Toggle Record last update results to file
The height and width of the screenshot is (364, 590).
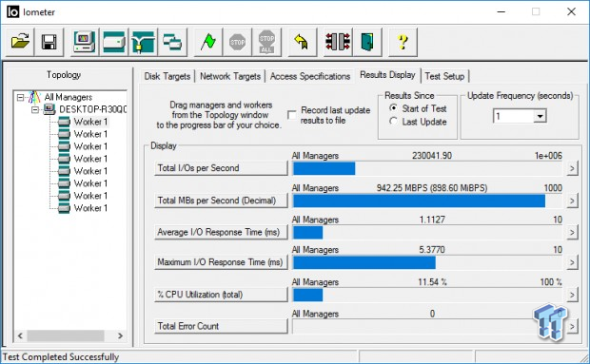(291, 115)
